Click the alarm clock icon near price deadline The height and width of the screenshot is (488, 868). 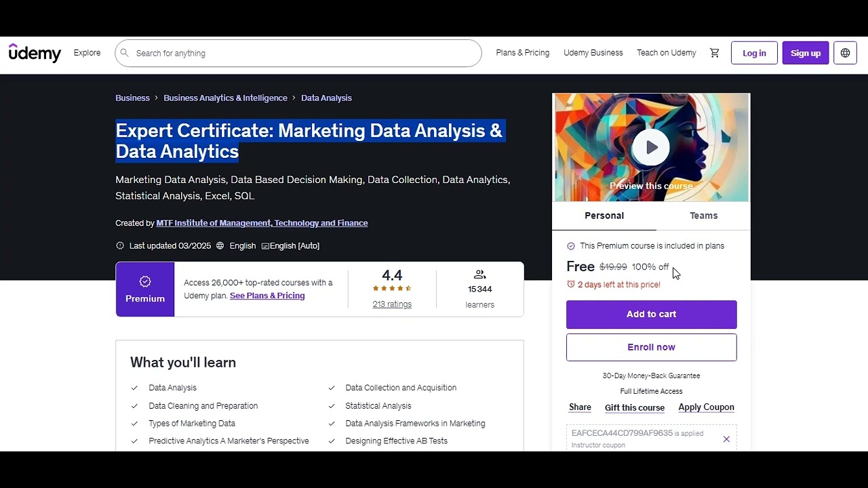571,285
